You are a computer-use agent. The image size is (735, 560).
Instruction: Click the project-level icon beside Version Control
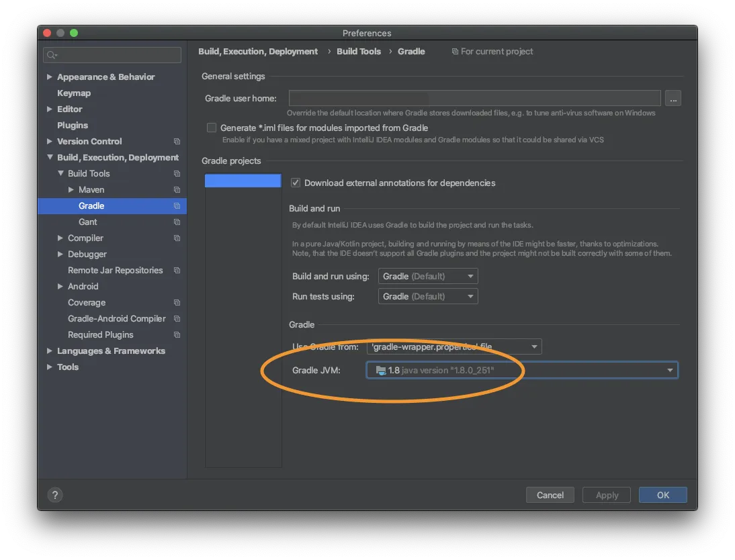[x=177, y=142]
